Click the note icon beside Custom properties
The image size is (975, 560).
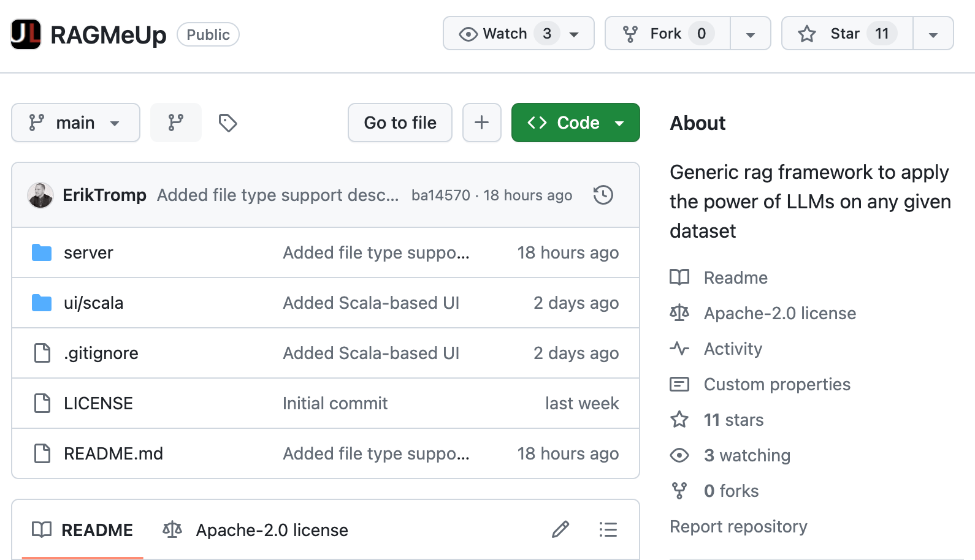[x=679, y=384]
